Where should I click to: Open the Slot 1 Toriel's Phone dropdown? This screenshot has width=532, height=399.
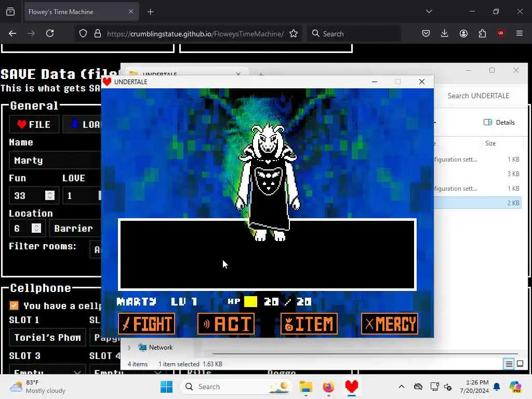click(47, 338)
